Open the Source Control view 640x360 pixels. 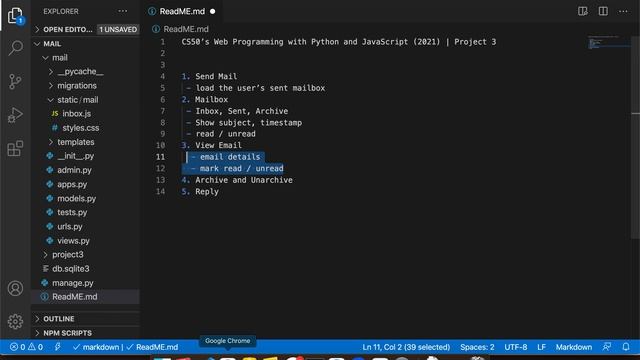15,82
